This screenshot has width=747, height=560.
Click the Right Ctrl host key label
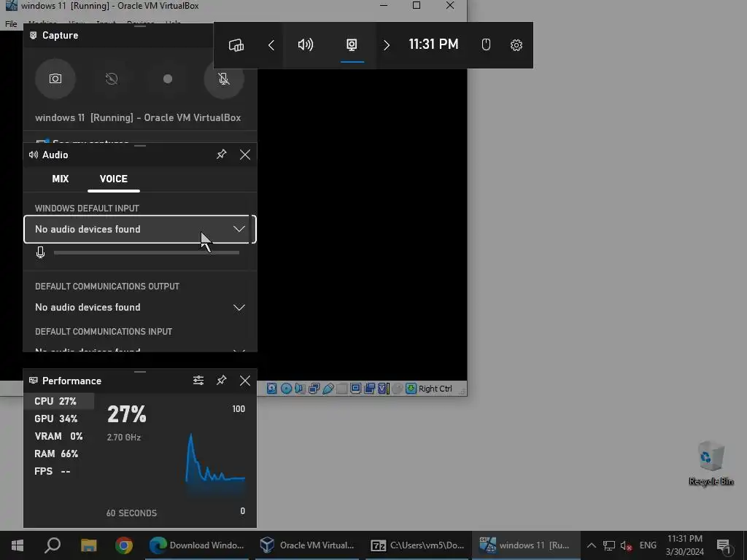point(435,389)
